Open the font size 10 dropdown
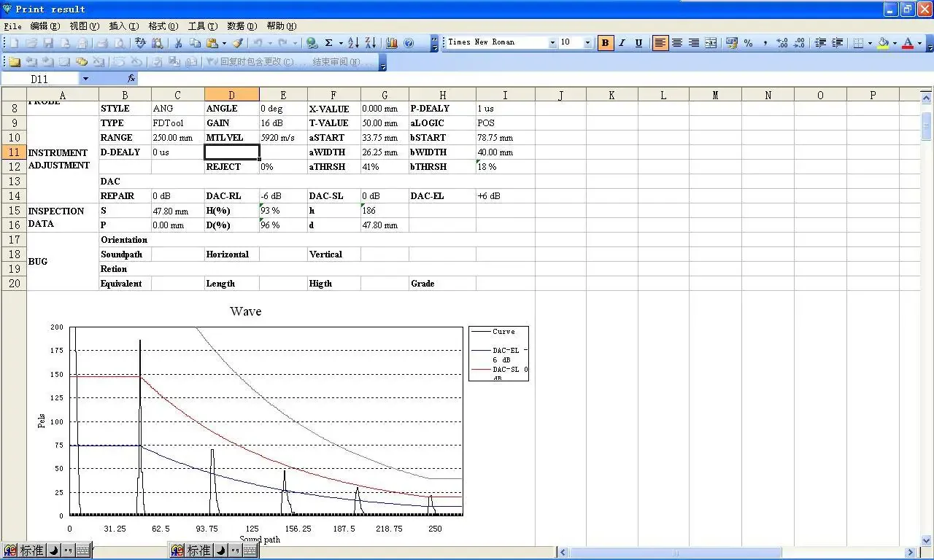 tap(587, 43)
